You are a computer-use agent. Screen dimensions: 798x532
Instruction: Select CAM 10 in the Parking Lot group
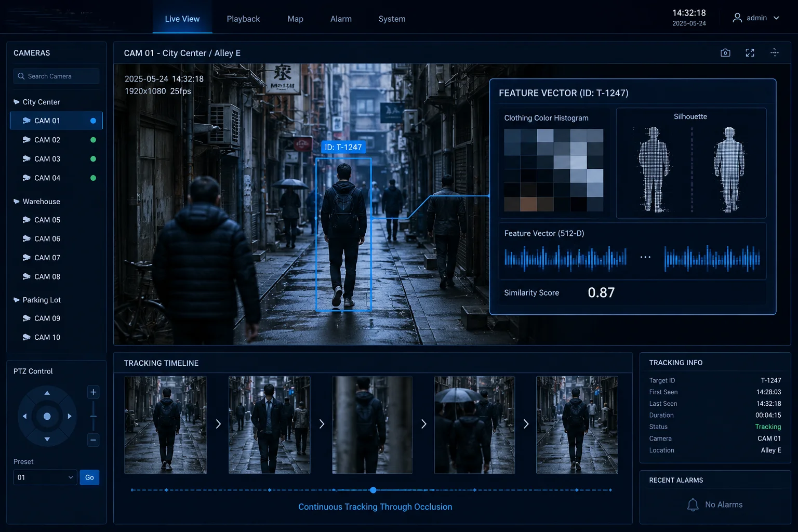56,337
